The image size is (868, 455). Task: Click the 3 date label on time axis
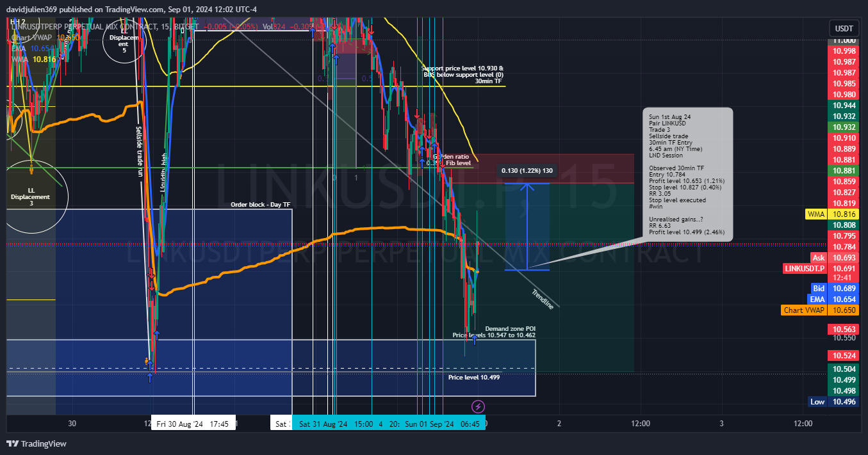pyautogui.click(x=722, y=424)
